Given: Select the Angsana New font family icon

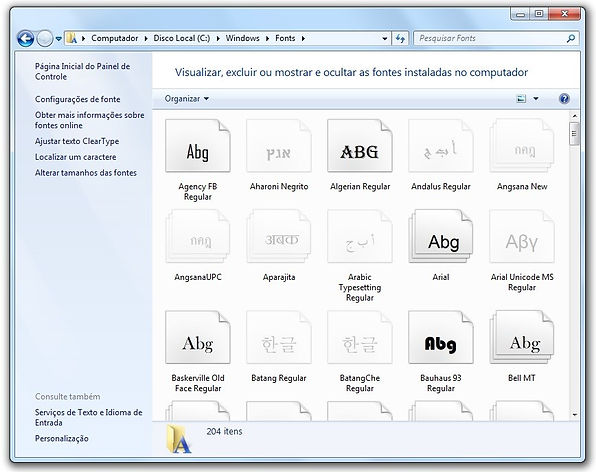Looking at the screenshot, I should click(522, 146).
